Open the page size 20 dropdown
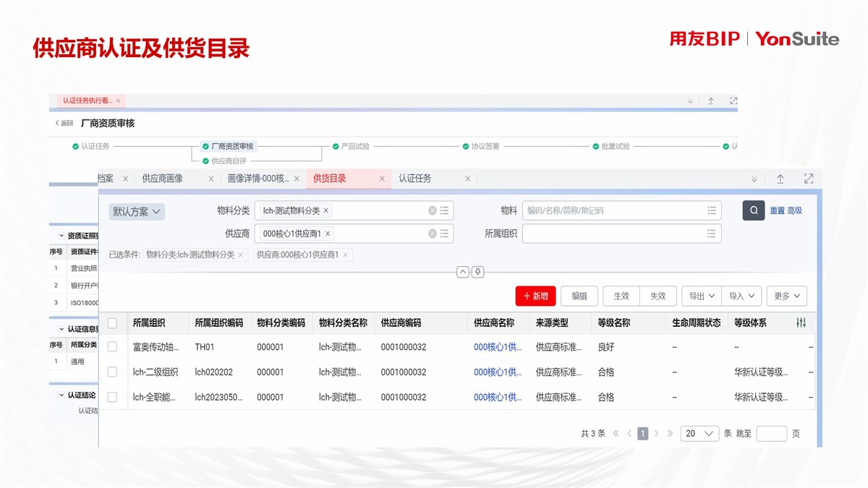This screenshot has width=868, height=488. coord(699,433)
